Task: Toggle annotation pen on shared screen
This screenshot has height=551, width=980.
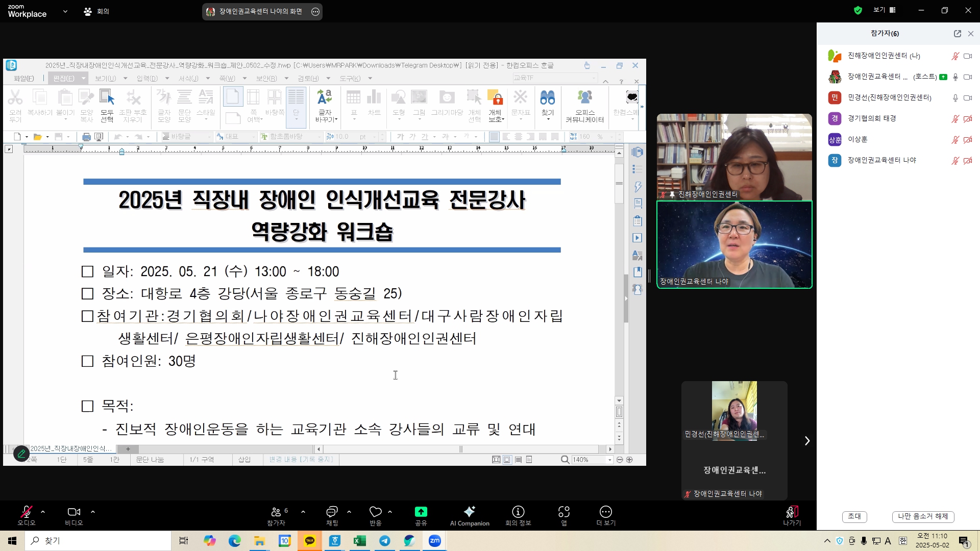Action: pyautogui.click(x=21, y=453)
